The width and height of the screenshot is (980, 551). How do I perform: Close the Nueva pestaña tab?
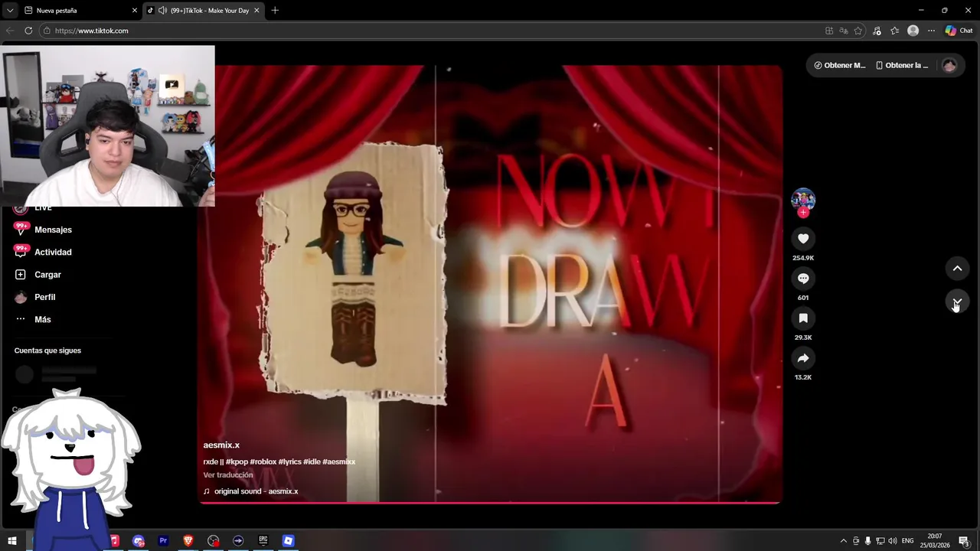click(x=135, y=11)
